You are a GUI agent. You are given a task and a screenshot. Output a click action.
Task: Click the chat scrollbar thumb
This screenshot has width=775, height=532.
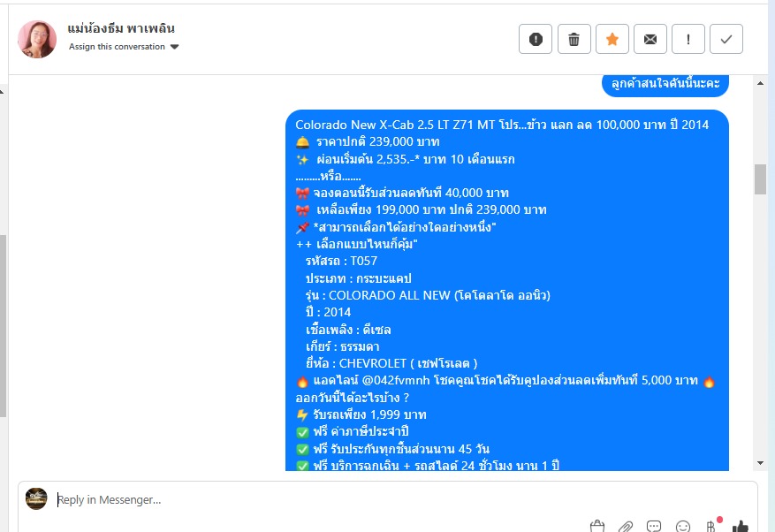pyautogui.click(x=760, y=179)
